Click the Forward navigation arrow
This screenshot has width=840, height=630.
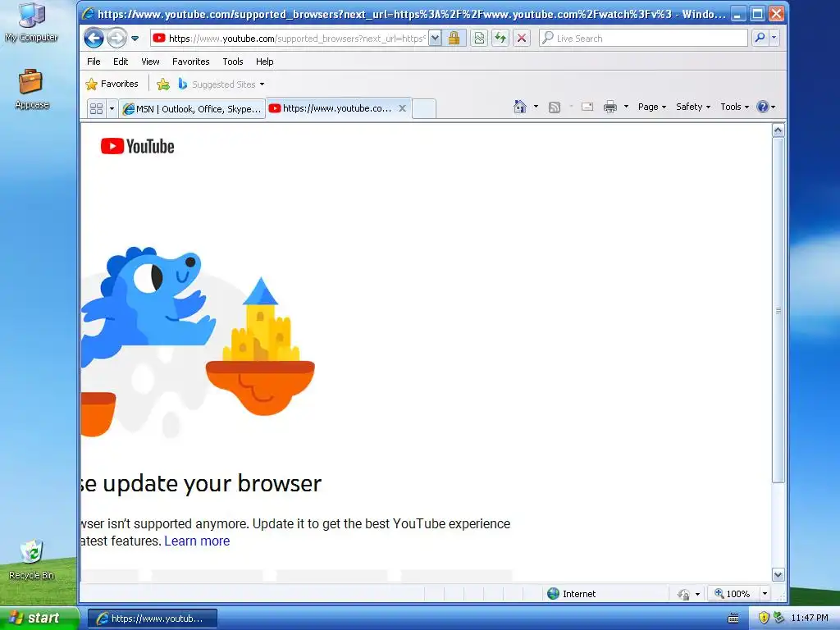point(116,38)
